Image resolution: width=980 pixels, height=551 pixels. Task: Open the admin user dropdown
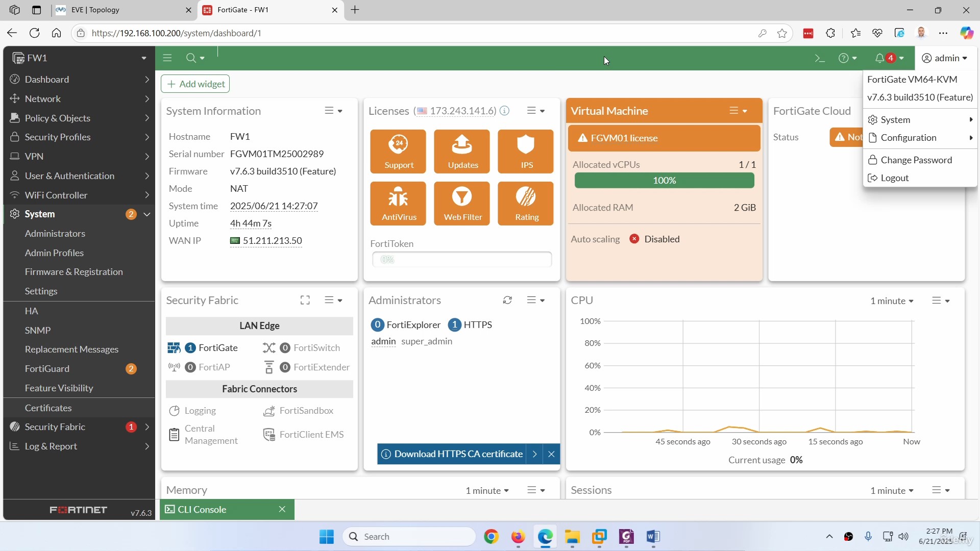pyautogui.click(x=945, y=58)
